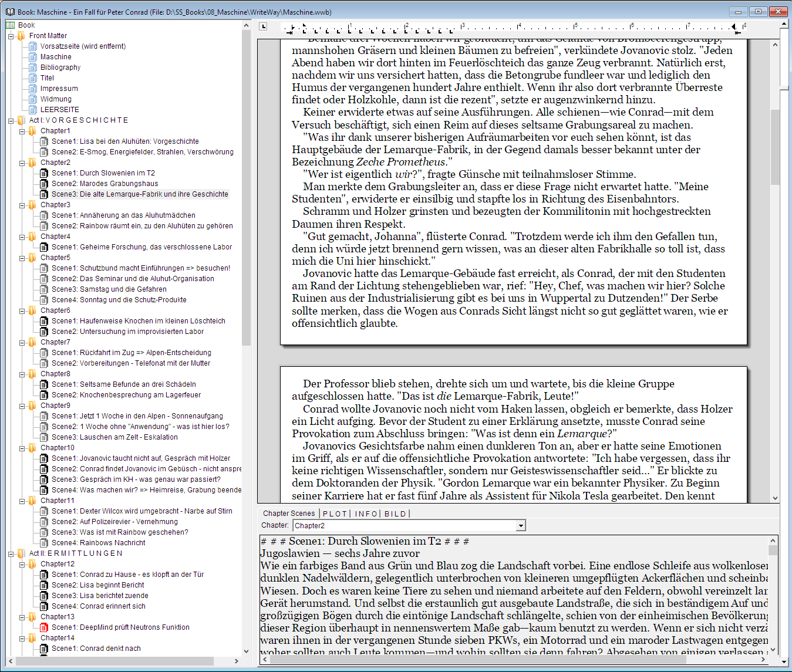Collapse the Act II: ERMITTLUNGEN node
This screenshot has width=792, height=672.
point(11,553)
